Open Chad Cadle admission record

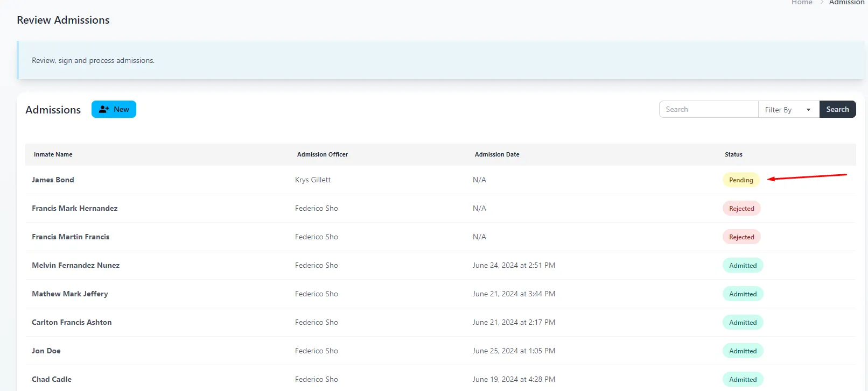[x=52, y=379]
